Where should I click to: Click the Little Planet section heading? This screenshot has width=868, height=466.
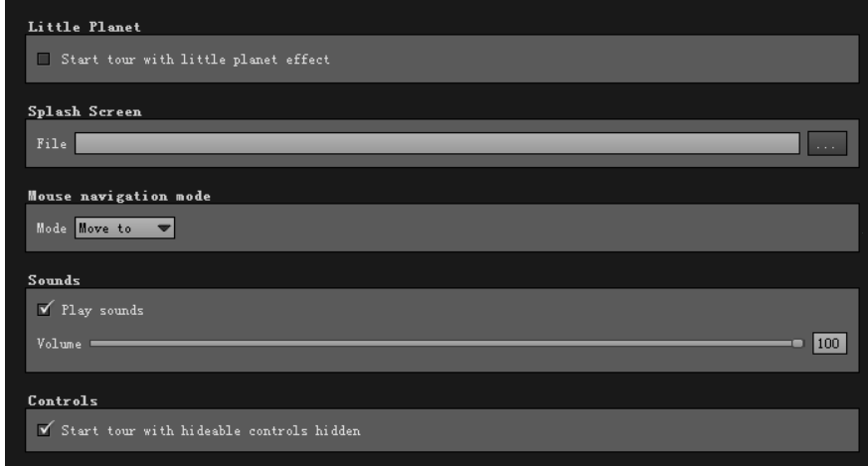pos(85,27)
